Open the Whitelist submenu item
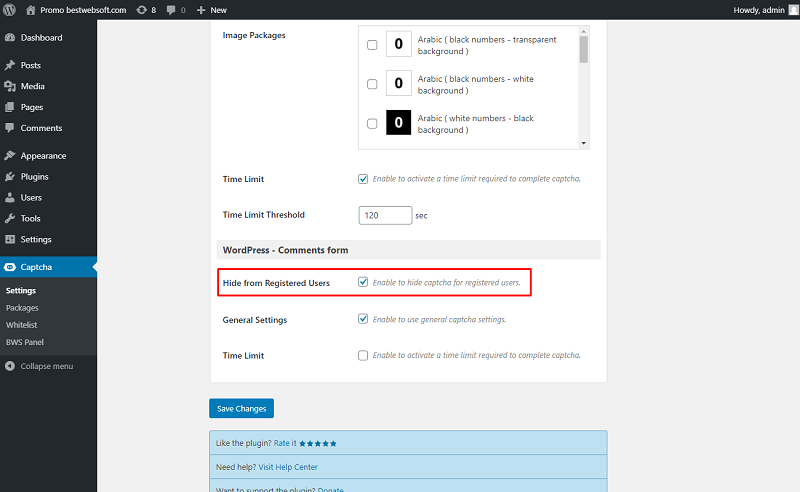This screenshot has width=800, height=492. (x=21, y=325)
